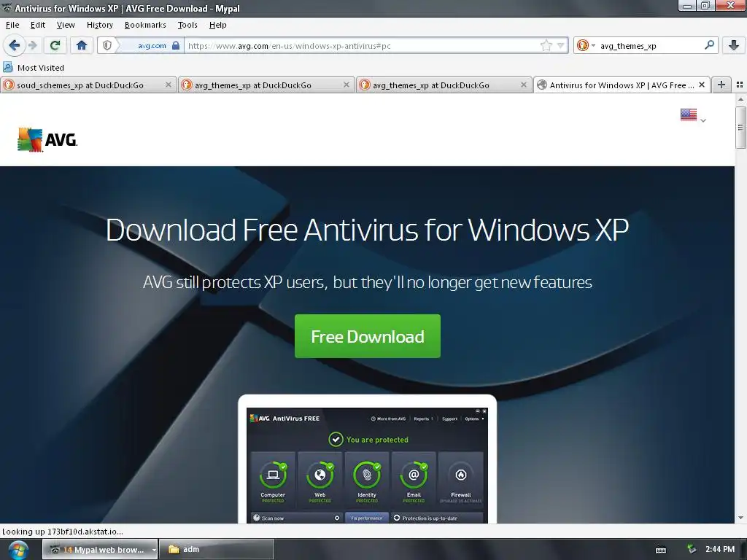
Task: Open the DuckDuckGo search engine selector
Action: click(x=586, y=46)
